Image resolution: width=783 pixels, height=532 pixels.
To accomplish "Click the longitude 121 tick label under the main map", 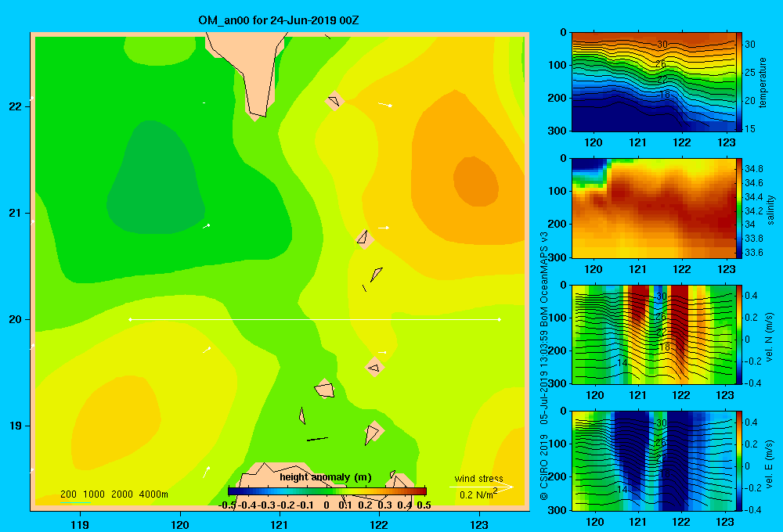I will 280,524.
